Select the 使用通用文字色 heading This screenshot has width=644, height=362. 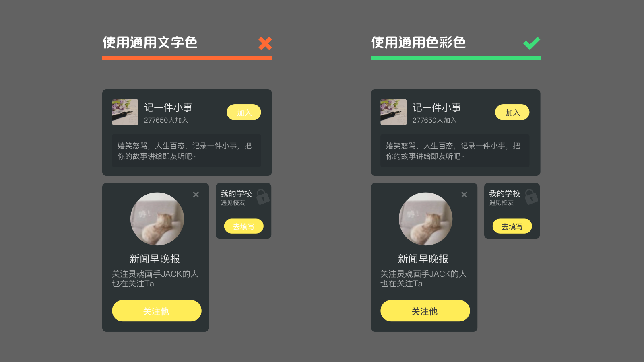point(150,42)
